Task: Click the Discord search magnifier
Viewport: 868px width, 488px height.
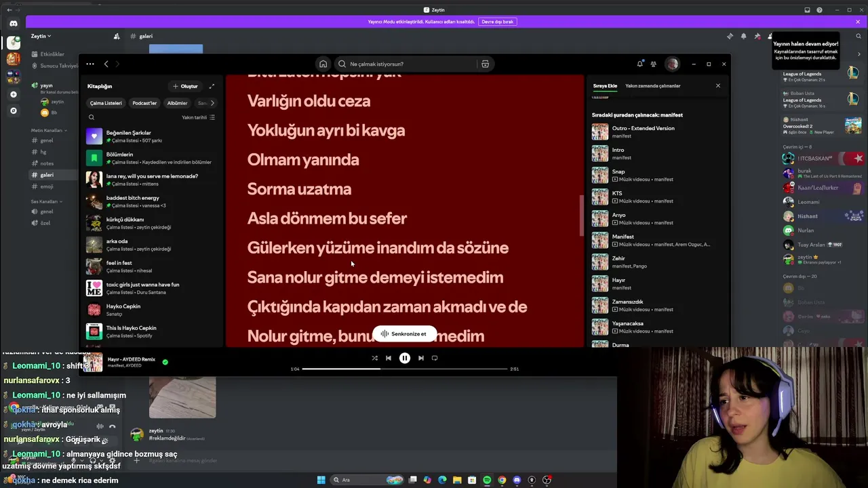Action: pos(859,36)
